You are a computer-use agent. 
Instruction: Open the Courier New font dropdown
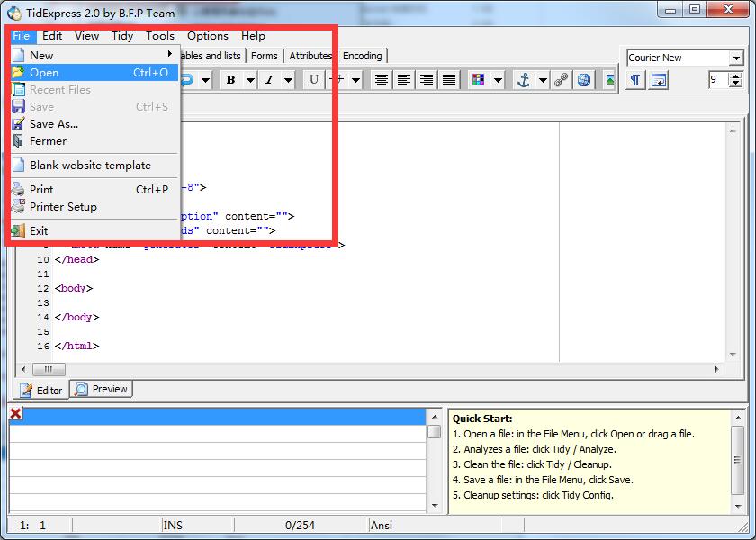(736, 58)
